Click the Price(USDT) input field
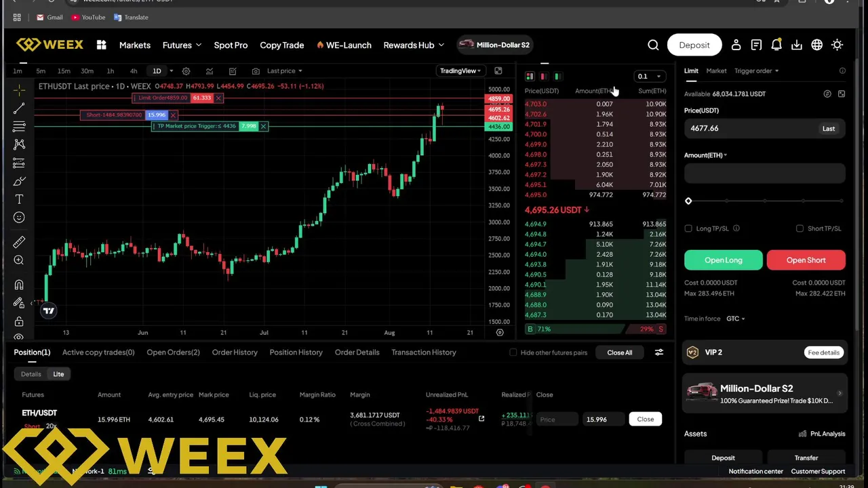Image resolution: width=868 pixels, height=488 pixels. point(764,128)
